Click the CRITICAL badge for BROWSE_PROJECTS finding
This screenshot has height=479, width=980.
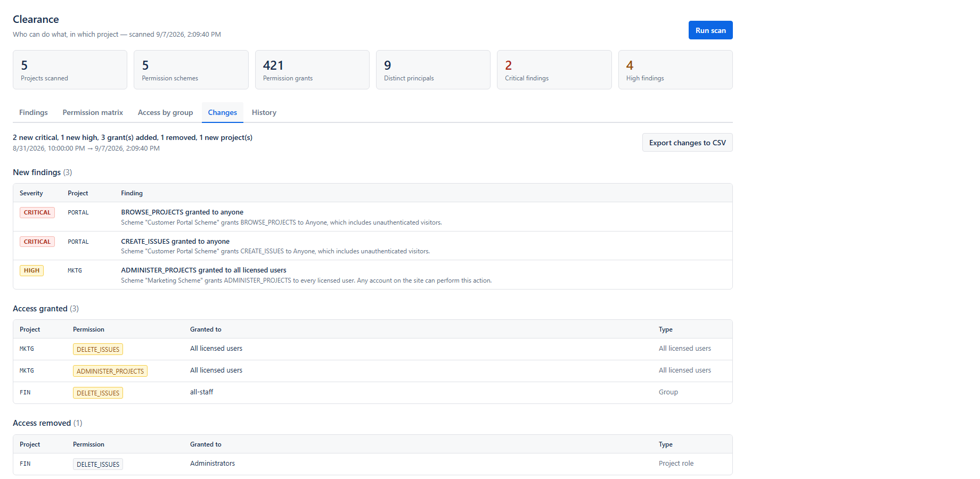pos(37,212)
